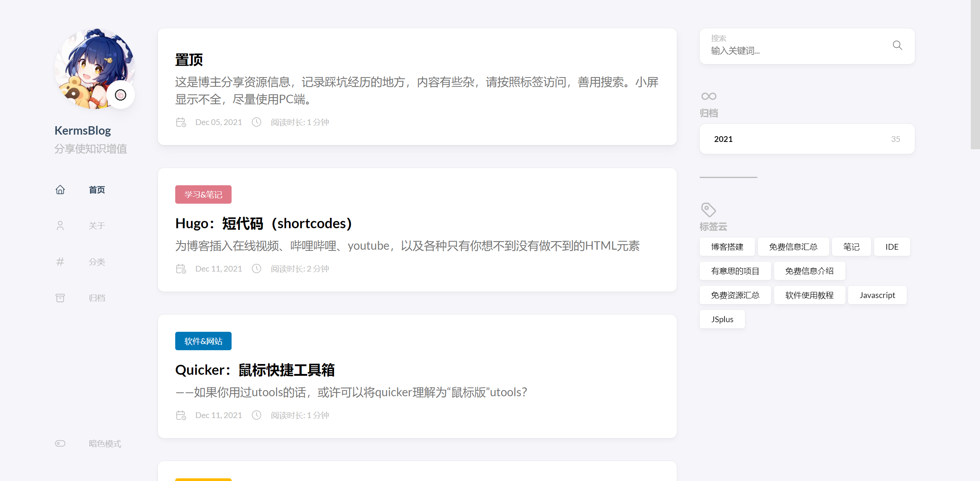
Task: Click the emoji badge on avatar
Action: click(x=120, y=95)
